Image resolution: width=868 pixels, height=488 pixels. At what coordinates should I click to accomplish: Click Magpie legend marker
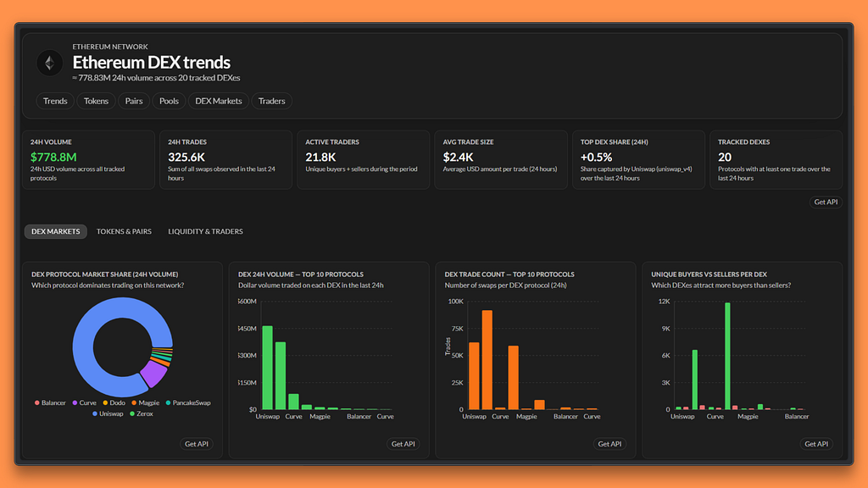[x=134, y=402]
